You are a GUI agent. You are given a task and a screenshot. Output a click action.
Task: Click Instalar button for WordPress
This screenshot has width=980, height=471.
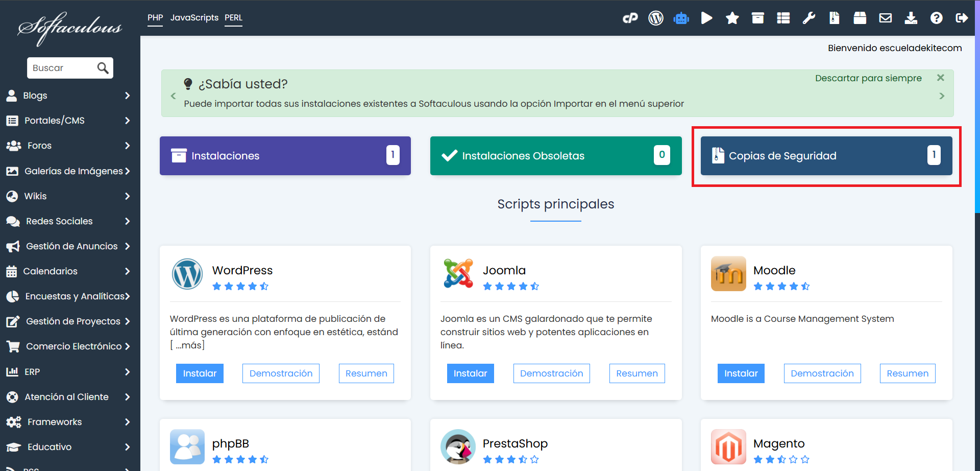pos(200,373)
